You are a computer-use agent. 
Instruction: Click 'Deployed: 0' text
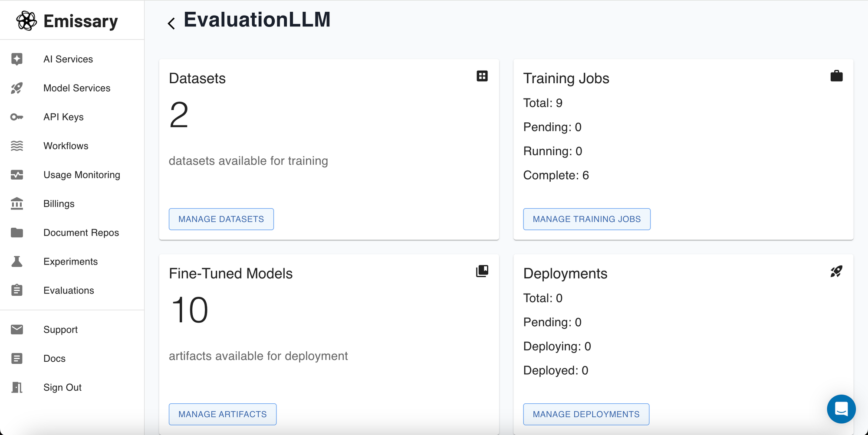(556, 370)
